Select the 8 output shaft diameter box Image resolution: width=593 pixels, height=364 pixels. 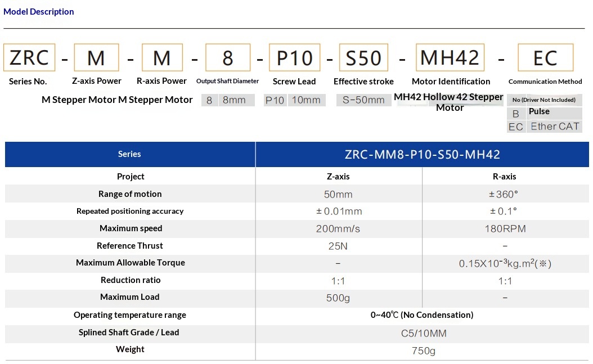click(228, 57)
